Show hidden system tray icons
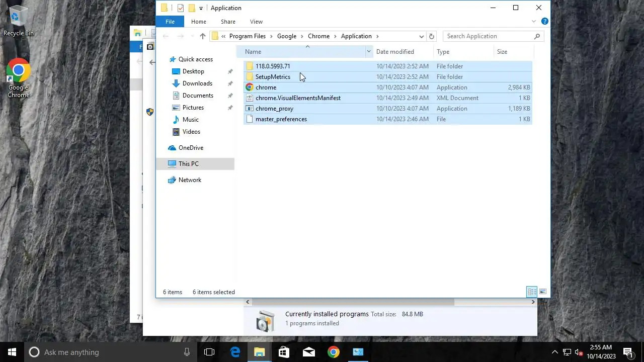The height and width of the screenshot is (362, 644). pos(555,352)
